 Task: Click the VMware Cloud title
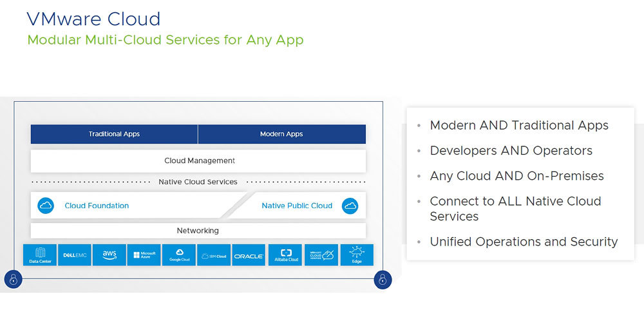[x=93, y=19]
